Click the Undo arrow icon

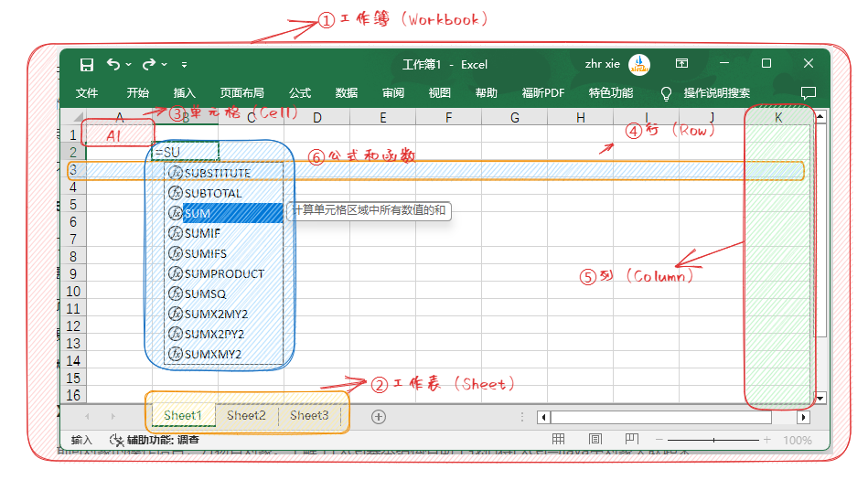(x=113, y=65)
